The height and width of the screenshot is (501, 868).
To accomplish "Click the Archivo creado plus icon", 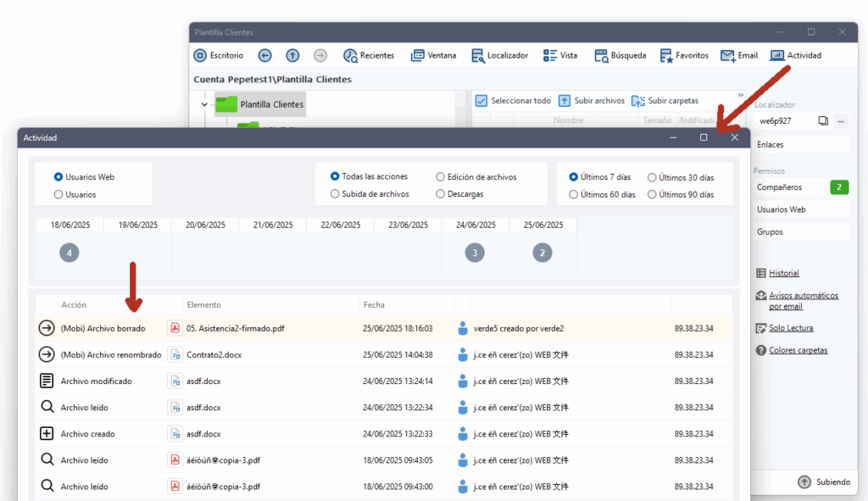I will [x=47, y=433].
